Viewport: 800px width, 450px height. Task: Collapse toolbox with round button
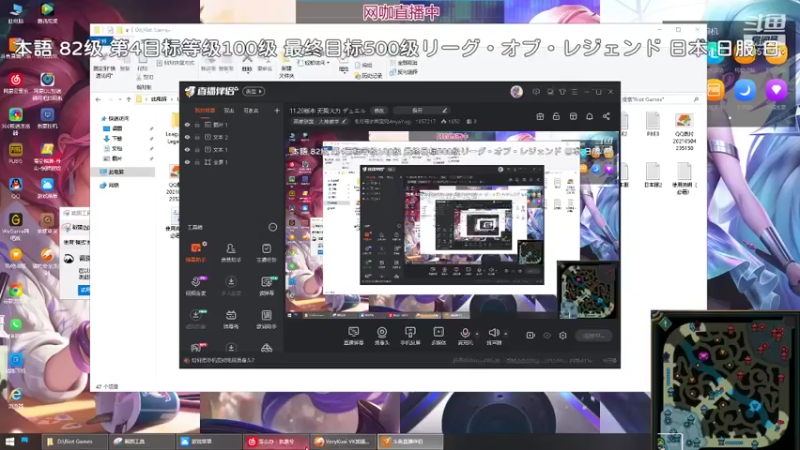(272, 227)
